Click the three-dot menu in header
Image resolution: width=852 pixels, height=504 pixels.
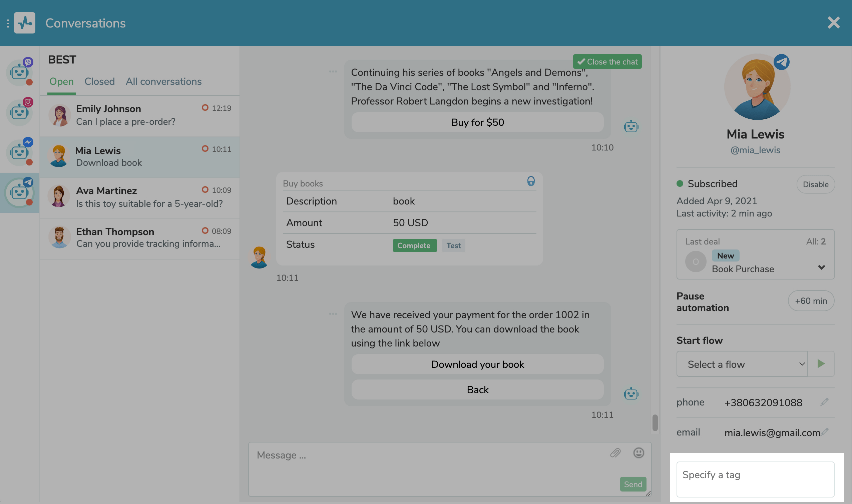8,23
